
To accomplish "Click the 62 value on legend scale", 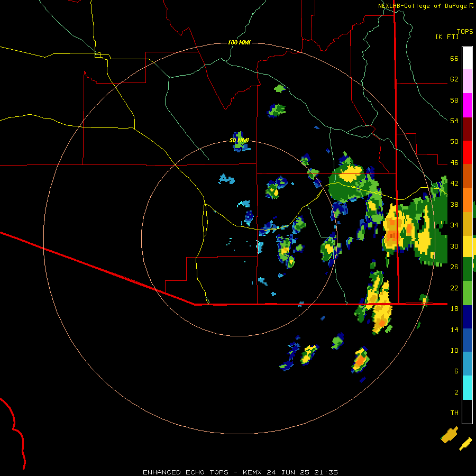I will point(454,79).
